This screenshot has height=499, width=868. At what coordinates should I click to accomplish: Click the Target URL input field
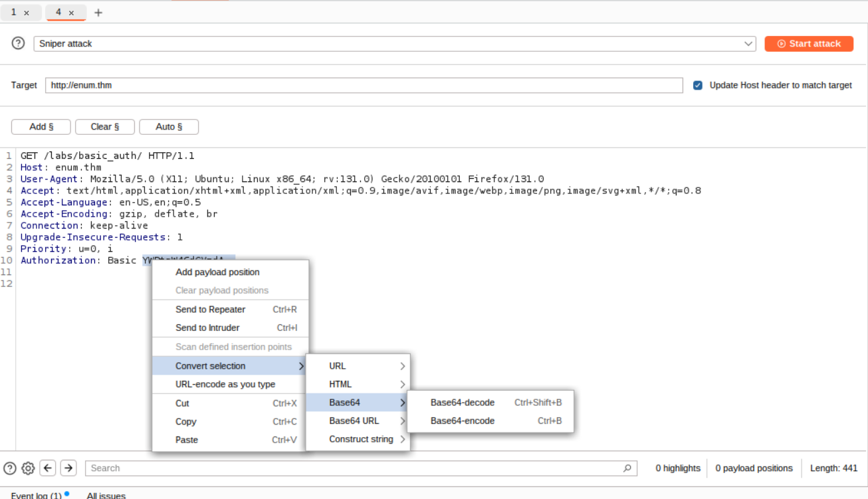click(x=364, y=86)
